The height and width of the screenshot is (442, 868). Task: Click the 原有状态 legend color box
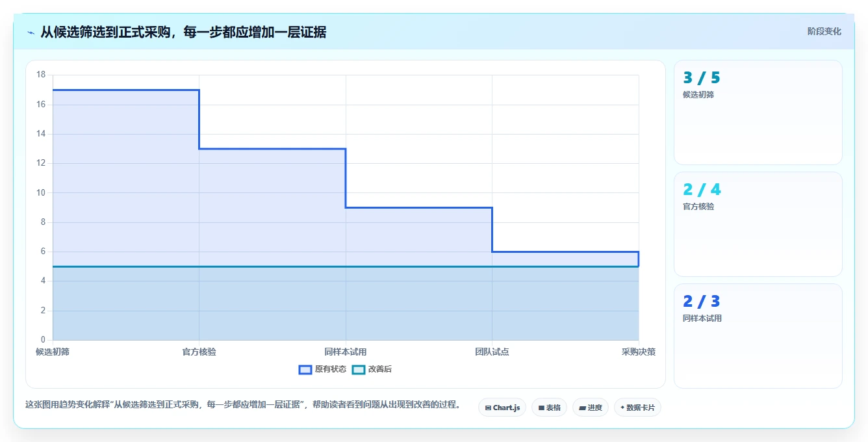click(x=305, y=369)
